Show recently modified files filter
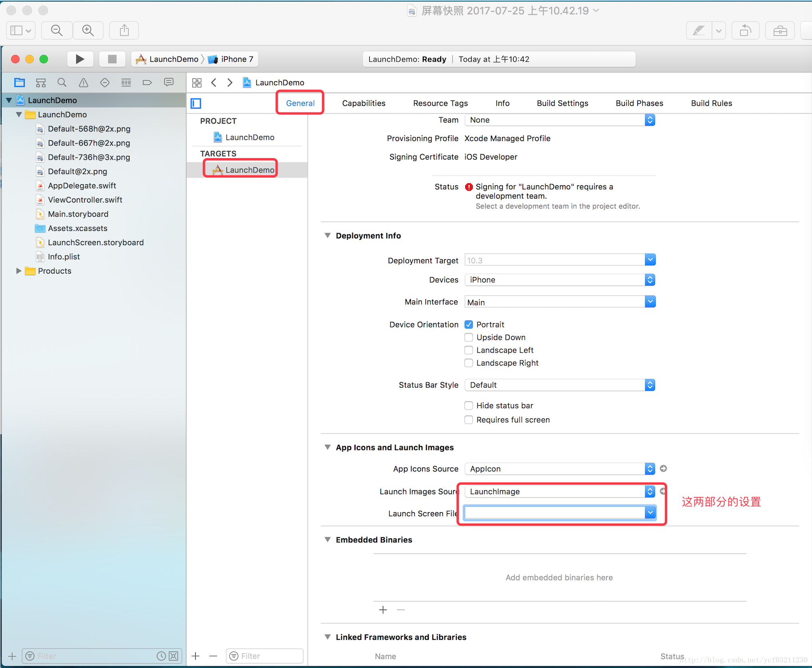Viewport: 812px width, 668px height. tap(161, 656)
